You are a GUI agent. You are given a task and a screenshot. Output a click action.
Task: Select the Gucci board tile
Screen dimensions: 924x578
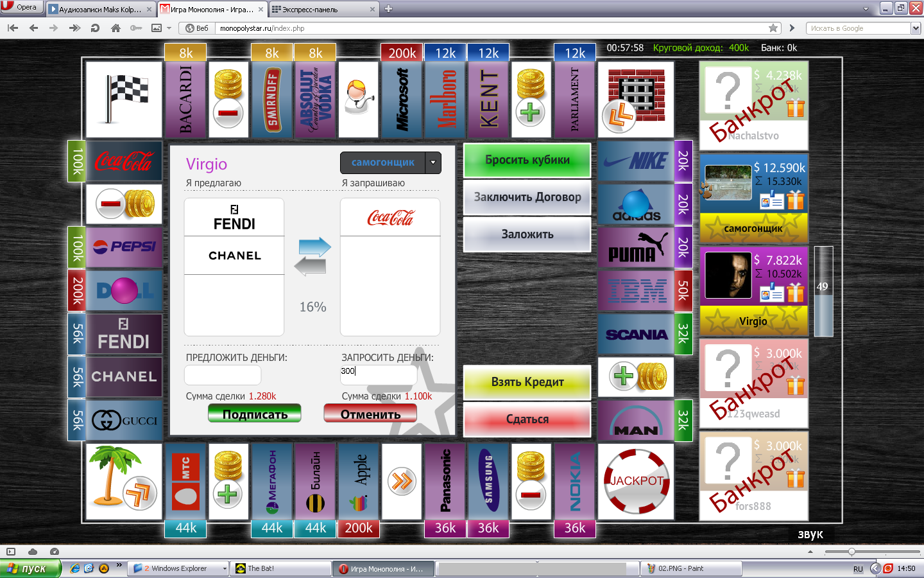pos(124,420)
